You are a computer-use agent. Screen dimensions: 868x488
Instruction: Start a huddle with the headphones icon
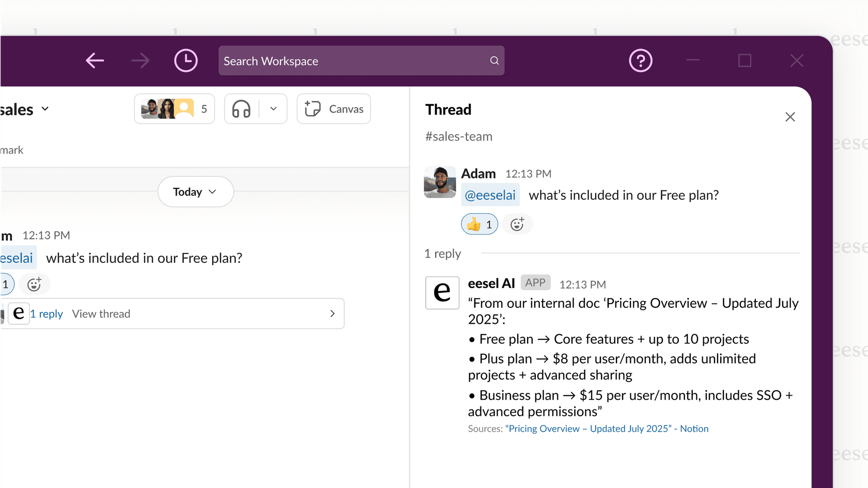[x=241, y=108]
